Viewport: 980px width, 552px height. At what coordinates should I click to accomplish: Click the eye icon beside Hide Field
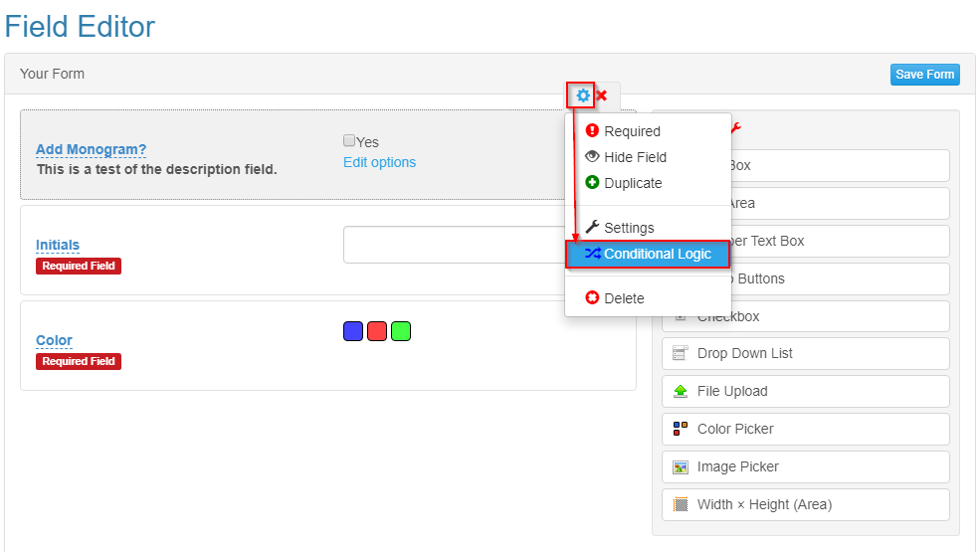click(592, 156)
